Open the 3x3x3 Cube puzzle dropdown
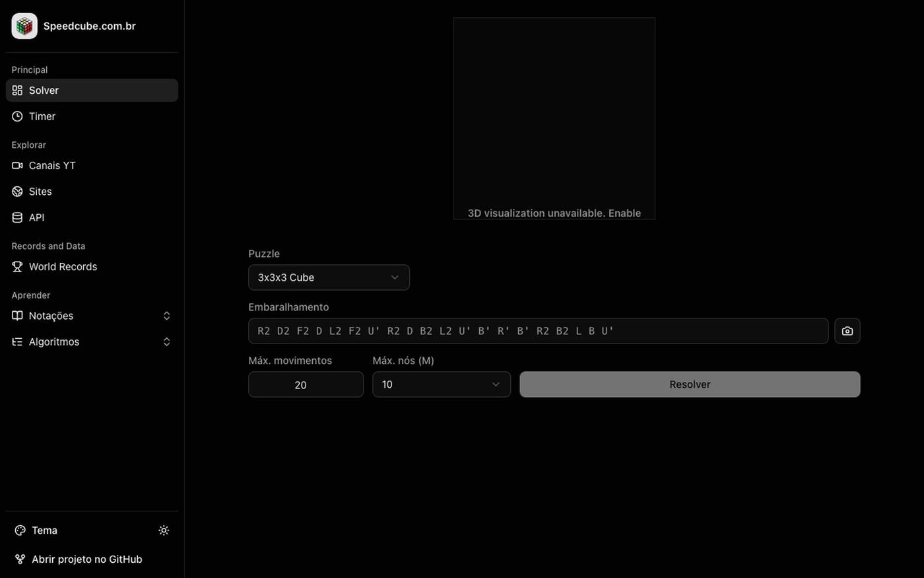The width and height of the screenshot is (924, 578). tap(329, 277)
